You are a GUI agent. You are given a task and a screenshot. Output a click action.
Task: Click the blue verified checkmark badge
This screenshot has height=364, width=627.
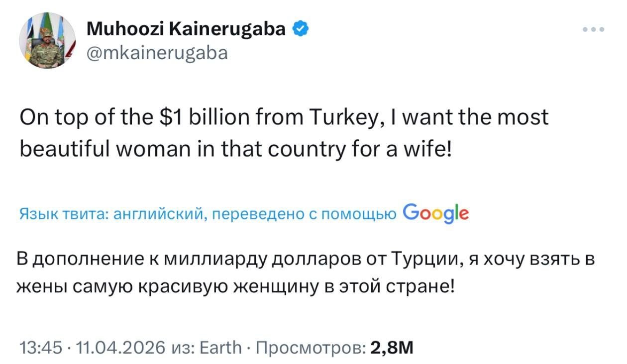coord(302,29)
